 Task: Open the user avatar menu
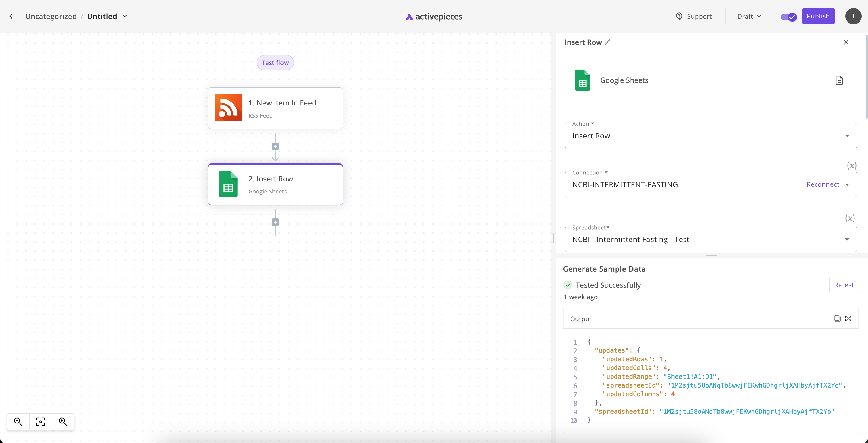853,16
